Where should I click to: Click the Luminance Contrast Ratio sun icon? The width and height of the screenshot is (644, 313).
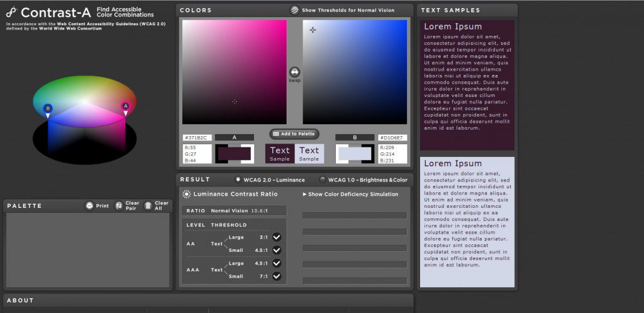point(187,194)
